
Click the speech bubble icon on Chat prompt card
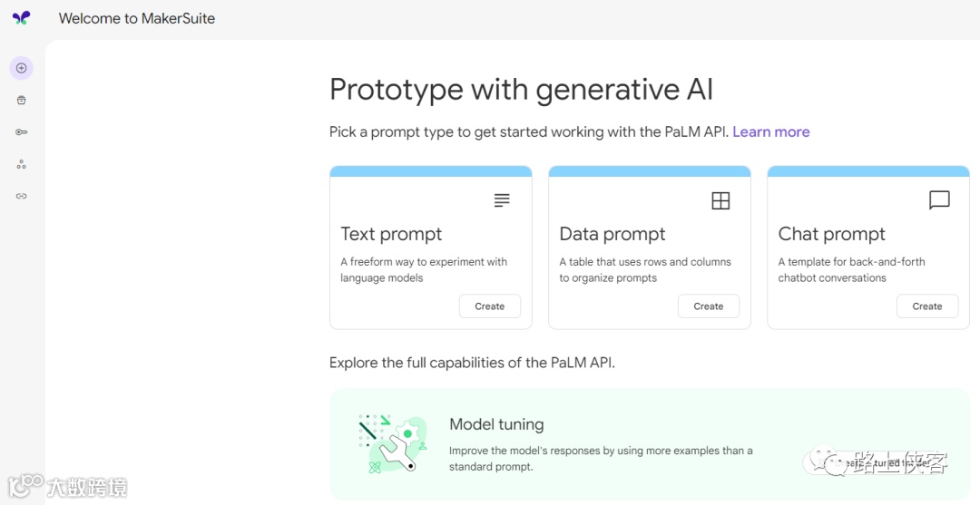(x=939, y=200)
